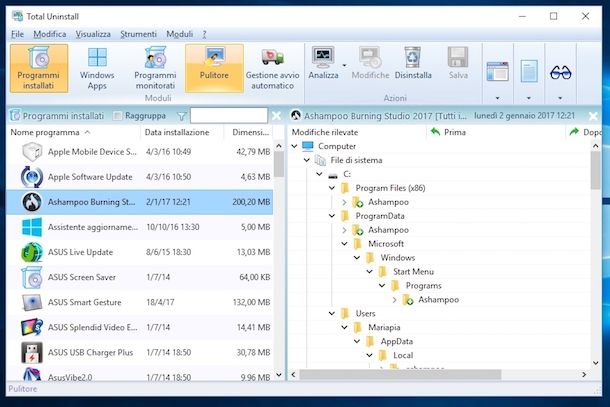Sort by Dimensi... size column
Screen dimensions: 610x407
pos(249,133)
